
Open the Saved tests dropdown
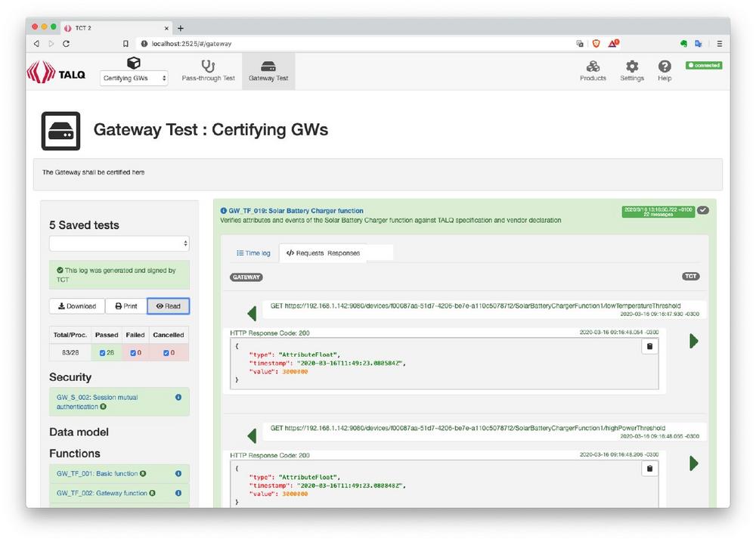pyautogui.click(x=119, y=243)
